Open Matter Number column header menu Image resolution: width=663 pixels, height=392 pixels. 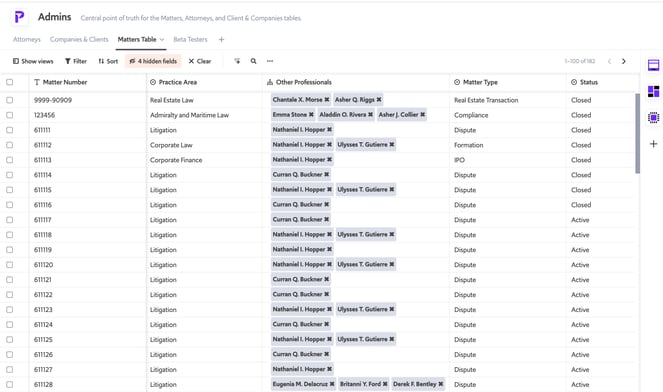click(x=88, y=82)
